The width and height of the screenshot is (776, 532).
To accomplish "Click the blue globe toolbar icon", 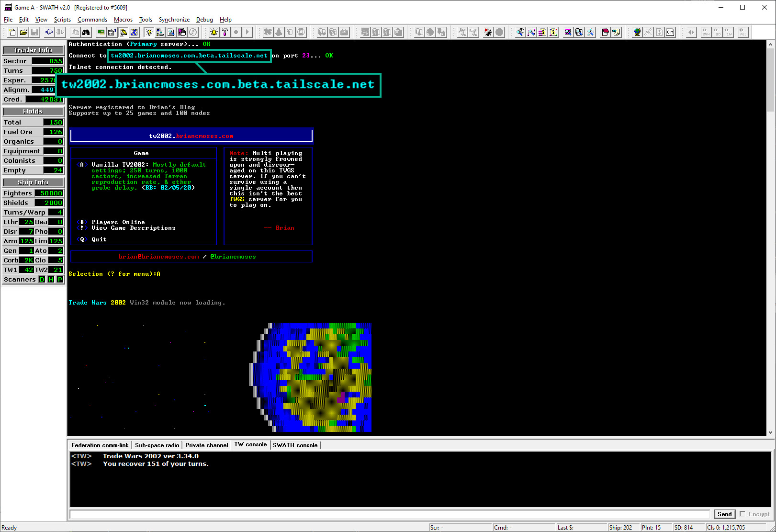I will pyautogui.click(x=637, y=32).
